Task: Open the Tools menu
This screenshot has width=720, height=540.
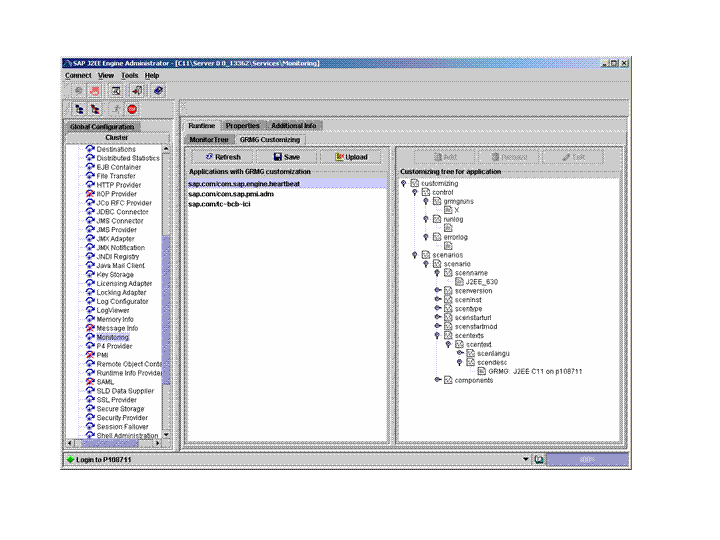Action: pos(129,75)
